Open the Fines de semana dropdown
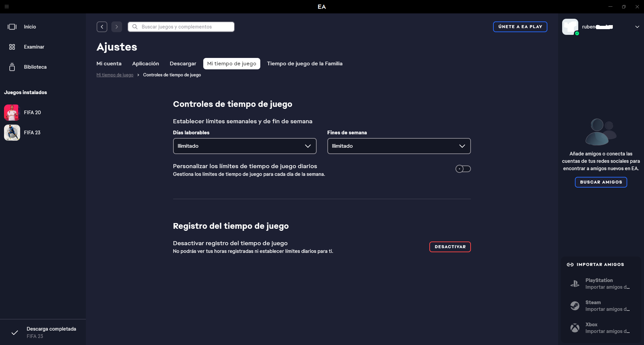The height and width of the screenshot is (345, 644). pyautogui.click(x=399, y=146)
